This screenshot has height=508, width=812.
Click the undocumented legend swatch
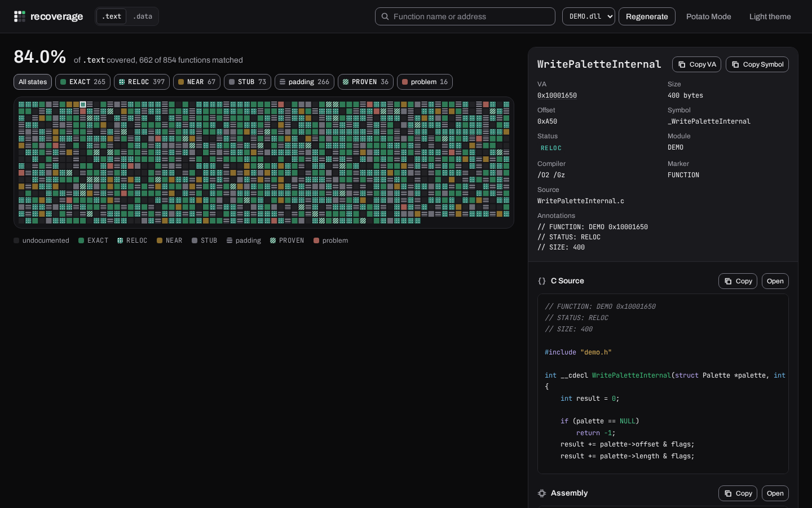click(x=16, y=240)
